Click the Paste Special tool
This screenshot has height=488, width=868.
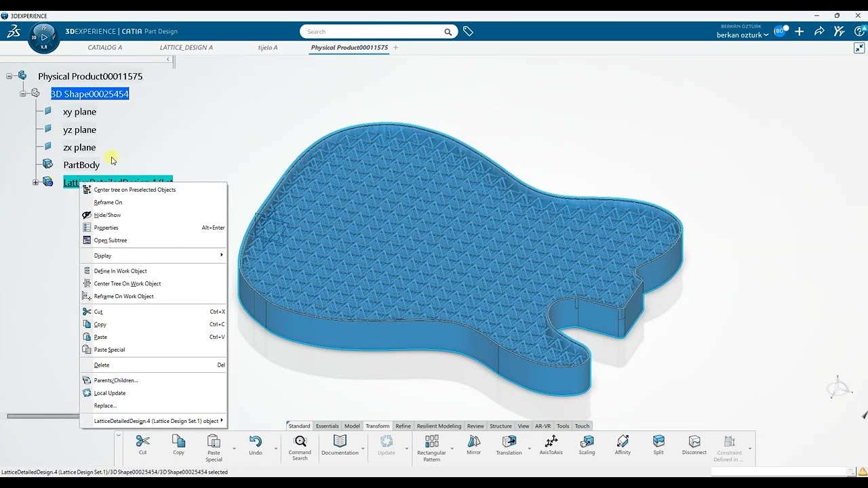pyautogui.click(x=214, y=448)
